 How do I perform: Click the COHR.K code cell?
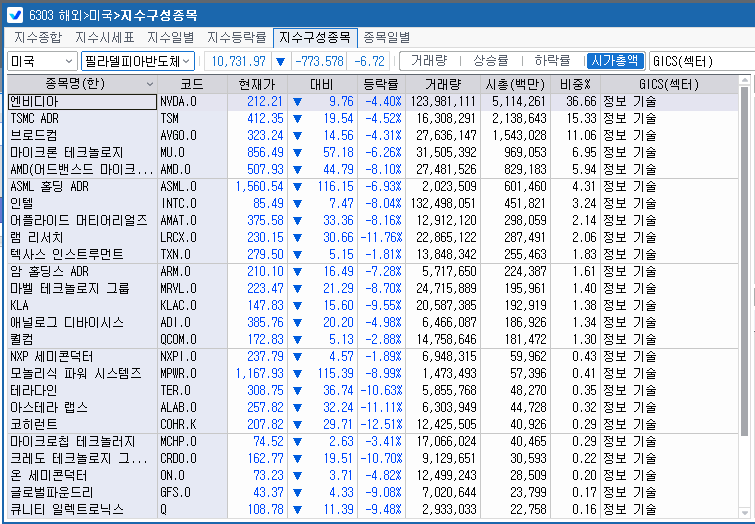tap(192, 424)
